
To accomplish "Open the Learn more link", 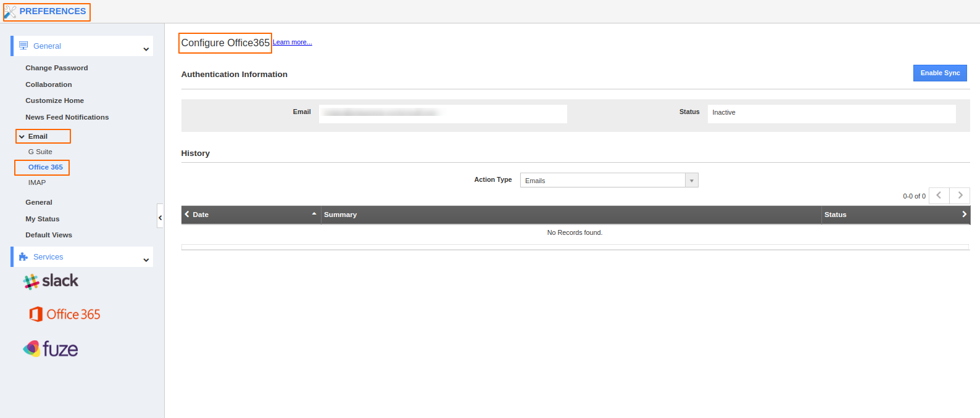I will coord(293,42).
